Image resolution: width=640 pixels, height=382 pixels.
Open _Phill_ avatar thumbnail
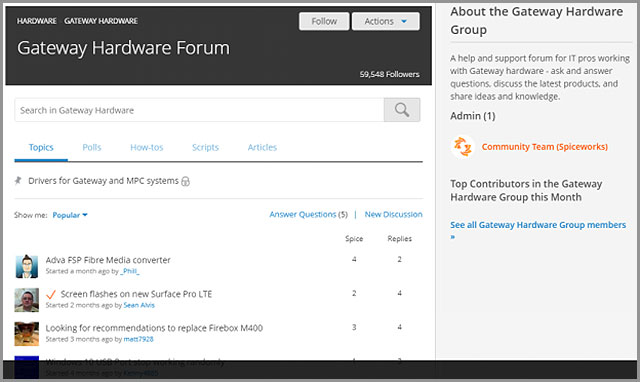(x=27, y=266)
